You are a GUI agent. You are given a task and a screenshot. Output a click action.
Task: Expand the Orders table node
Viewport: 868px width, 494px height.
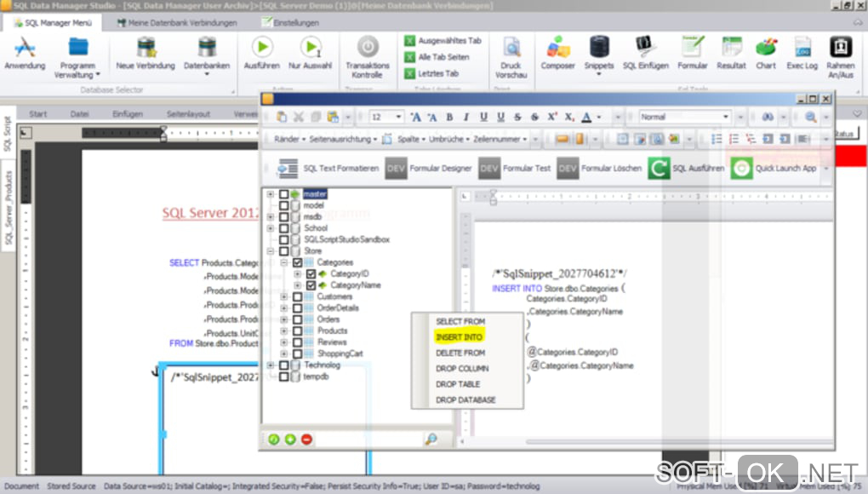[x=284, y=319]
